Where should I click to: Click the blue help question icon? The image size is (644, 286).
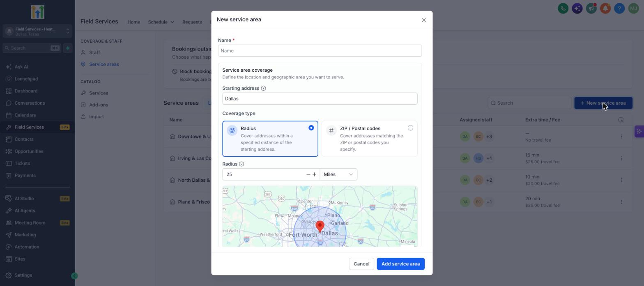(619, 8)
